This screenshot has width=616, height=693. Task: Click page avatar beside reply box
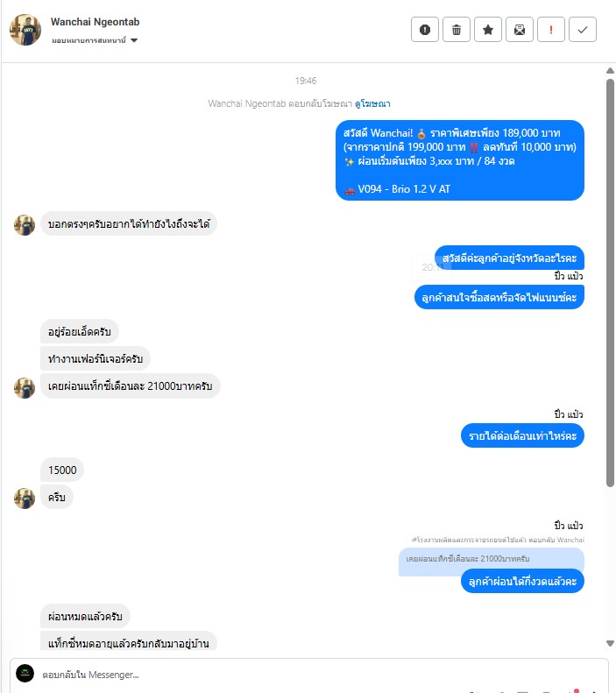[x=25, y=674]
